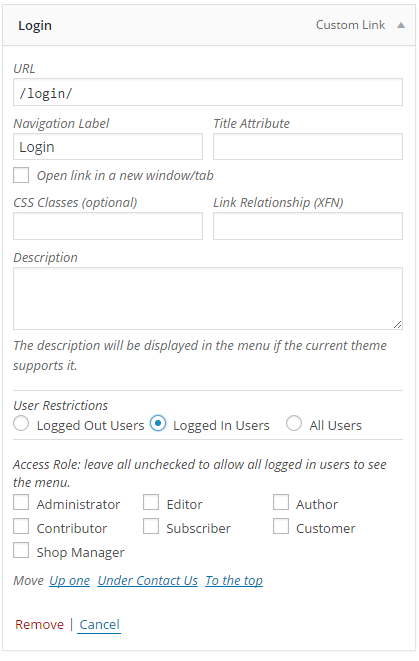Check the Administrator role checkbox

[21, 502]
